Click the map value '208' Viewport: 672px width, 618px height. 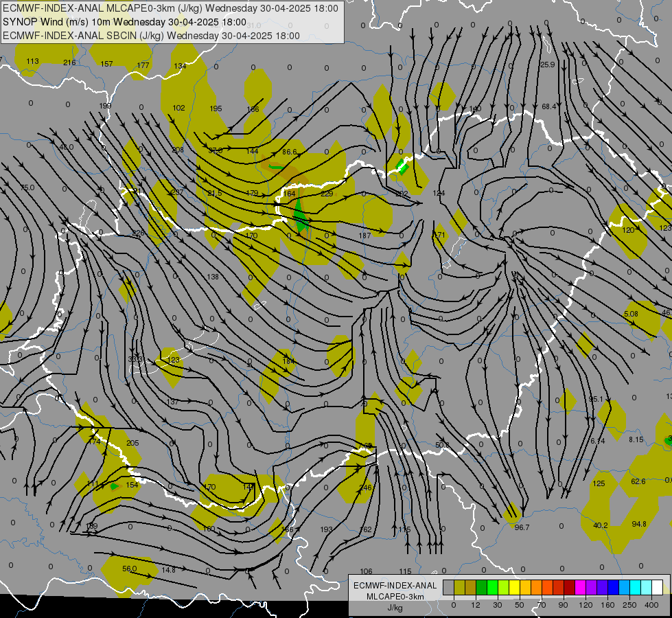(177, 150)
